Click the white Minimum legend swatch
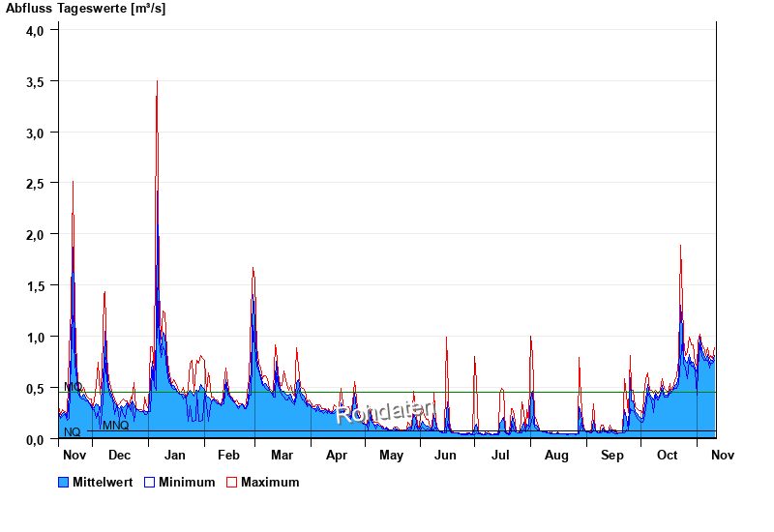The width and height of the screenshot is (774, 532). (149, 482)
